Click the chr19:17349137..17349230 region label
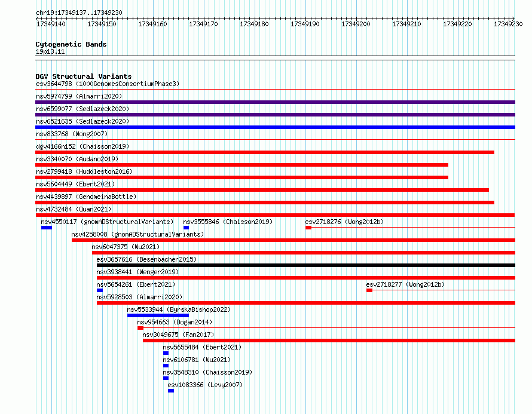532x414 pixels. [x=79, y=13]
